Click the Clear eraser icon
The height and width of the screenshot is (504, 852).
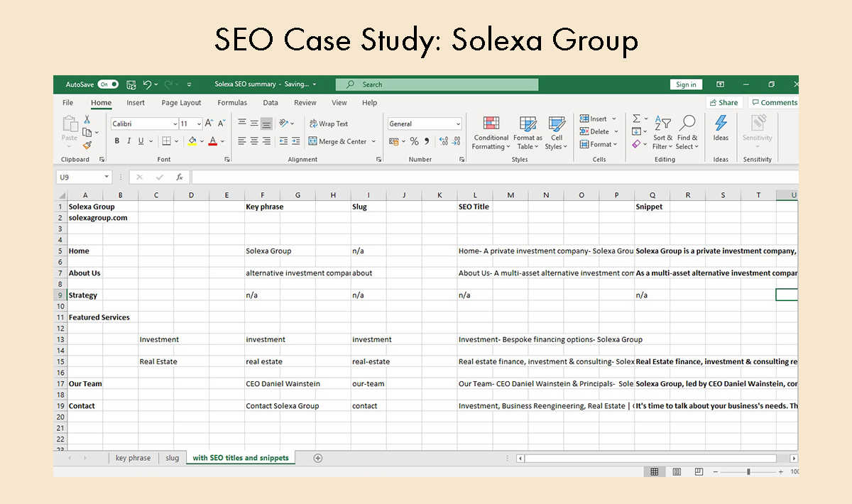point(636,144)
